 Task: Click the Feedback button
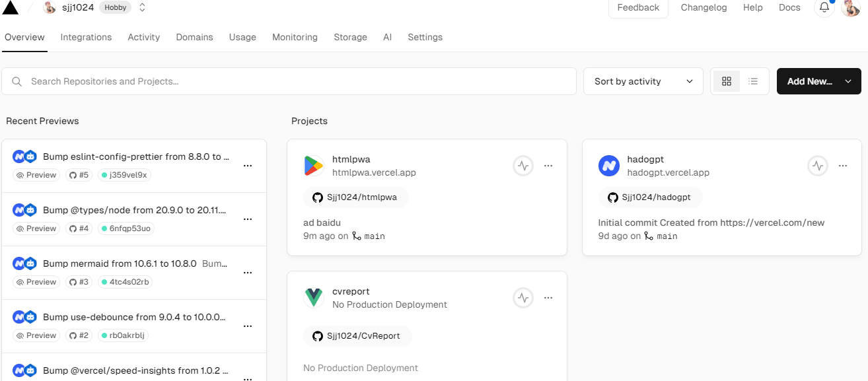tap(638, 8)
